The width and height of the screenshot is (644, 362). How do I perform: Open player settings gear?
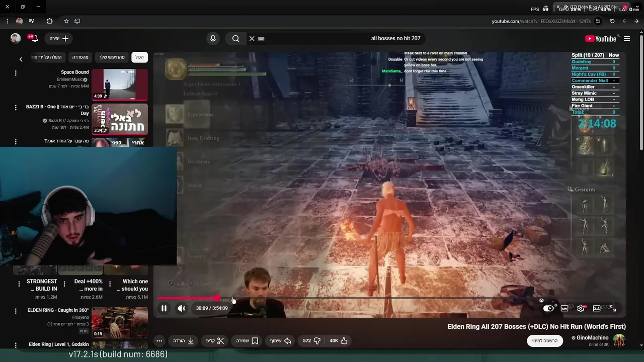pos(581,308)
